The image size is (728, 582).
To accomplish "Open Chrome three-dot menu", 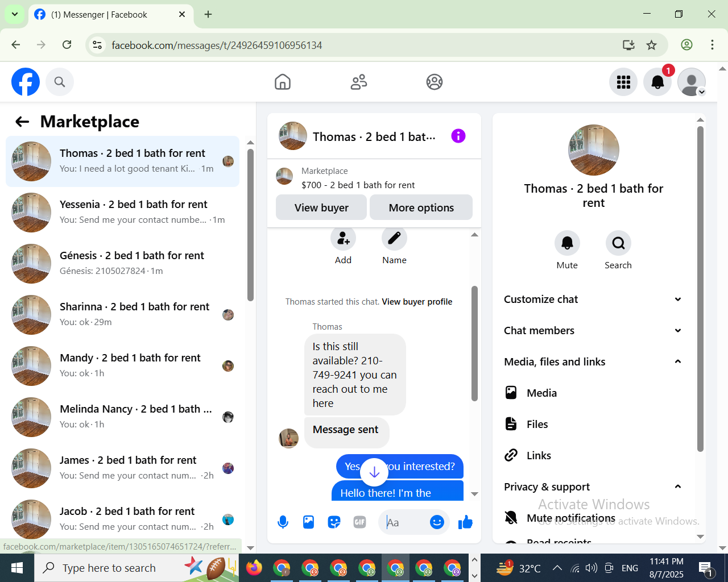I will (x=712, y=45).
